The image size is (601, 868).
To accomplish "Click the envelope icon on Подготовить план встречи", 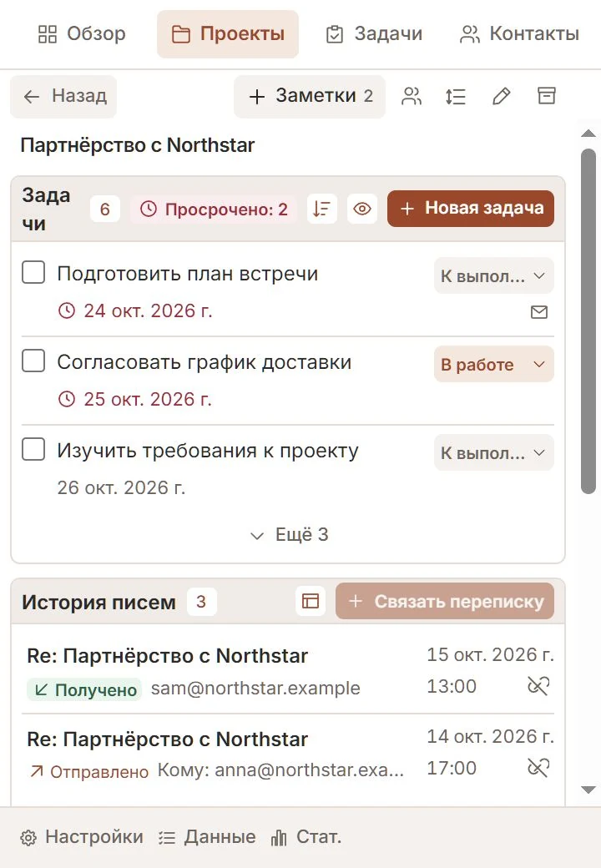I will click(539, 312).
